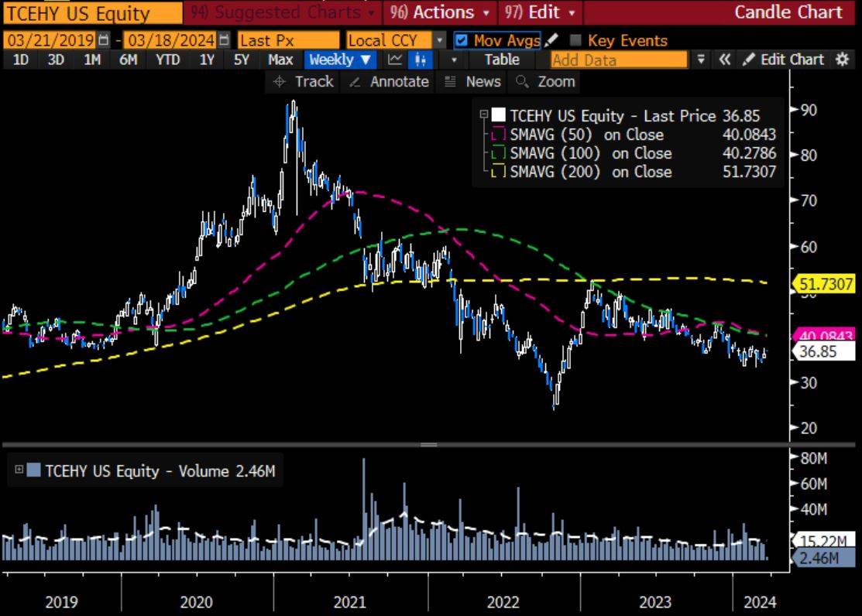Image resolution: width=862 pixels, height=616 pixels.
Task: Click the TCEHY US Equity ticker field
Action: point(92,13)
